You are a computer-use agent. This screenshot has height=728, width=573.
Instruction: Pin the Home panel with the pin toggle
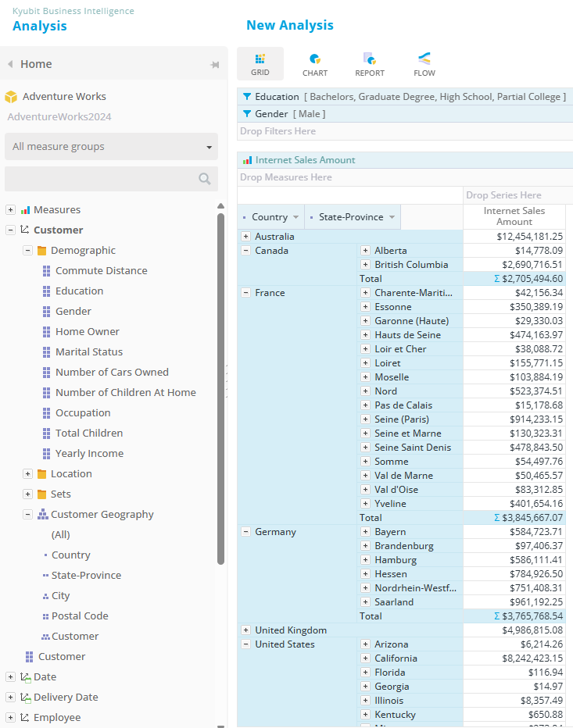[214, 64]
